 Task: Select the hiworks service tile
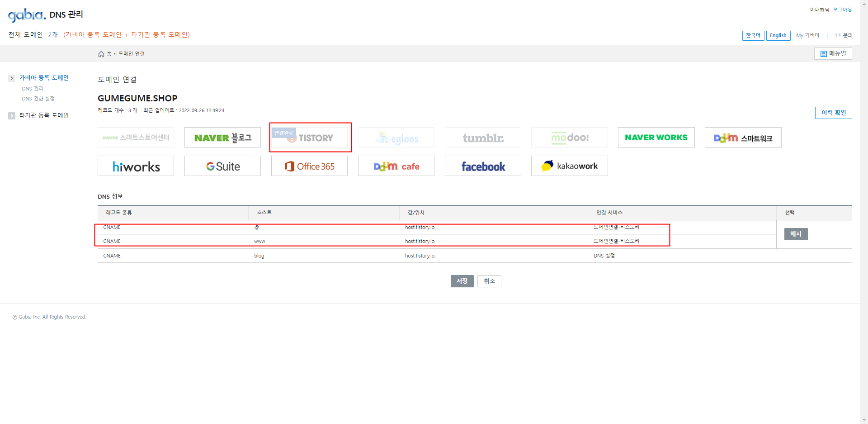(x=136, y=166)
